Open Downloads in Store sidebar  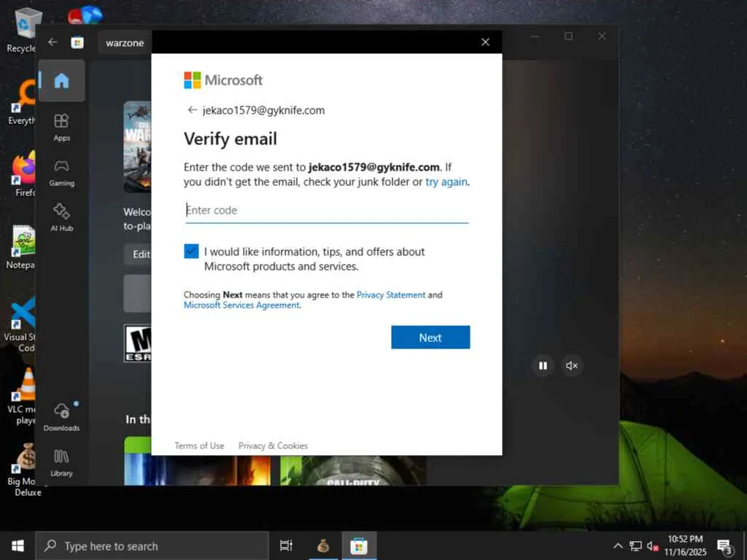tap(61, 416)
